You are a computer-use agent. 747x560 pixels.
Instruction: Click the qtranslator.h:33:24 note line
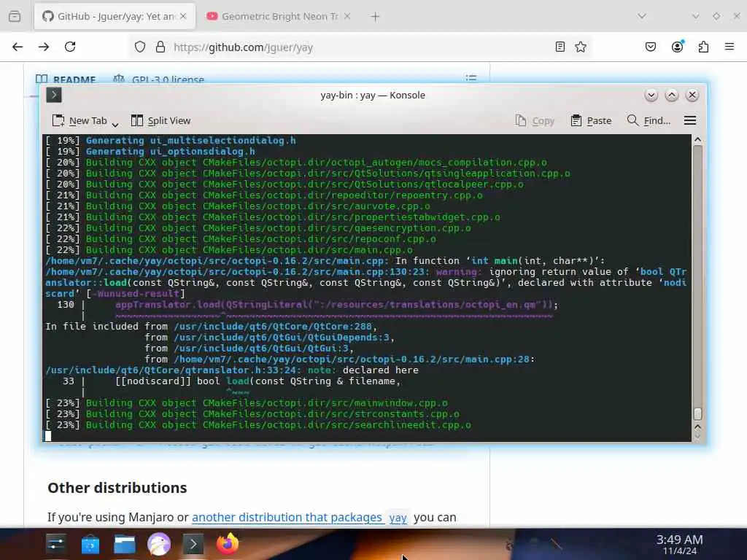[x=232, y=370]
